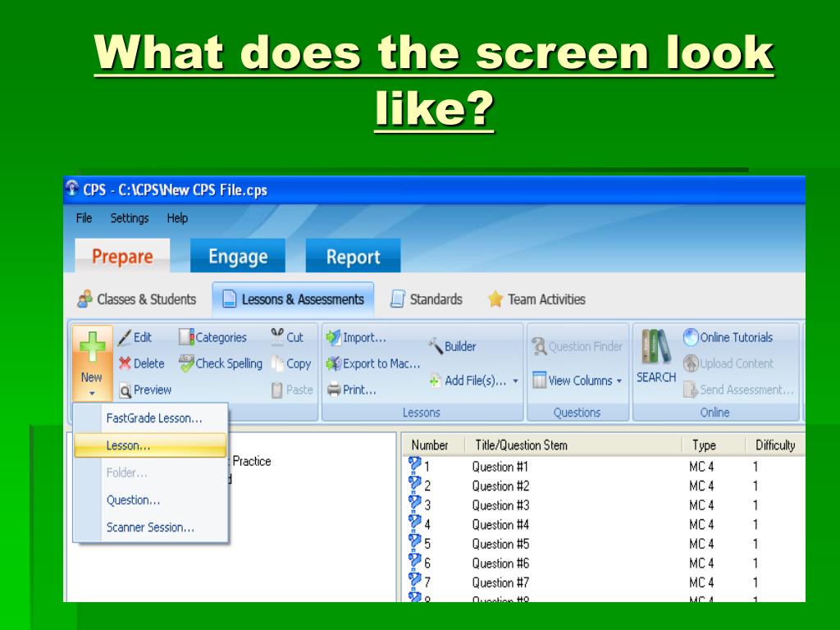Select the Question #1 row title

pyautogui.click(x=500, y=467)
